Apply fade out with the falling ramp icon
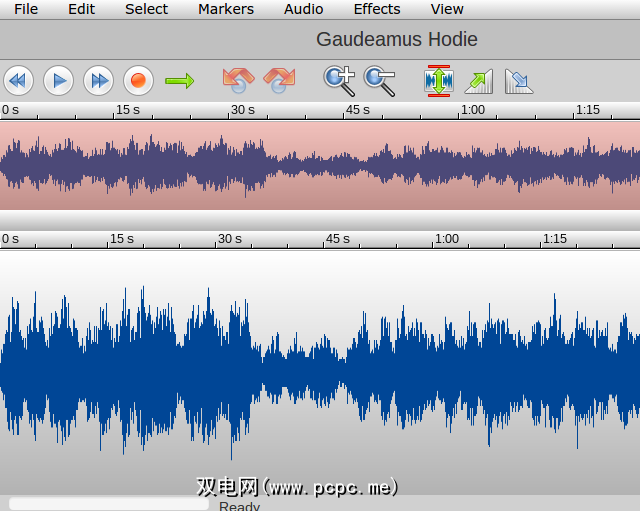The height and width of the screenshot is (511, 640). coord(518,80)
